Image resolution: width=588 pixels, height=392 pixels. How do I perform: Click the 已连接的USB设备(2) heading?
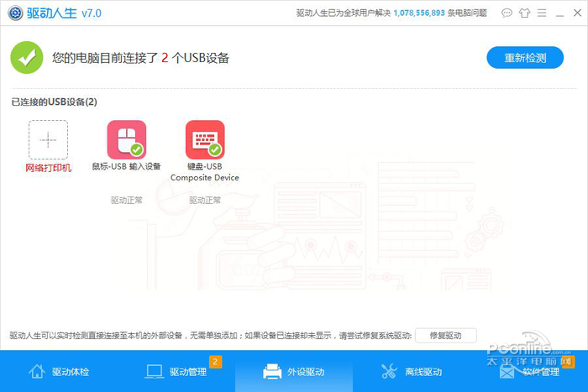pyautogui.click(x=54, y=102)
